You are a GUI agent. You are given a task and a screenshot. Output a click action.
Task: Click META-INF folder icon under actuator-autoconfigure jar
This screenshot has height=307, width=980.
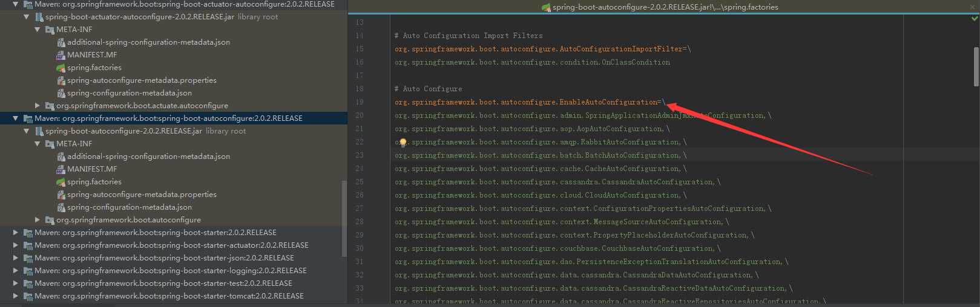point(50,30)
